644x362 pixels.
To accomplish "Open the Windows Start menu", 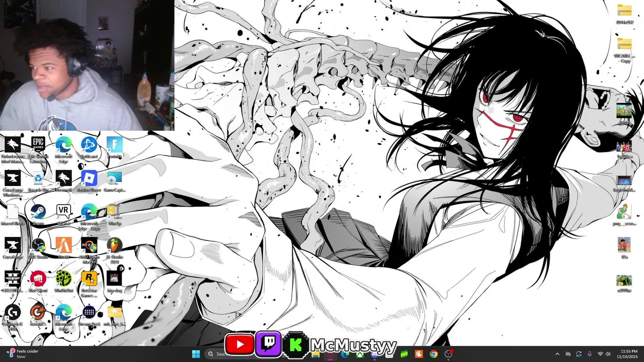I will click(x=196, y=354).
